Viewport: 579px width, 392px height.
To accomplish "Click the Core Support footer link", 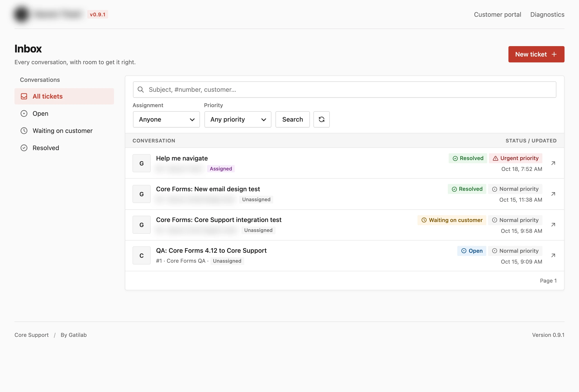I will tap(31, 335).
